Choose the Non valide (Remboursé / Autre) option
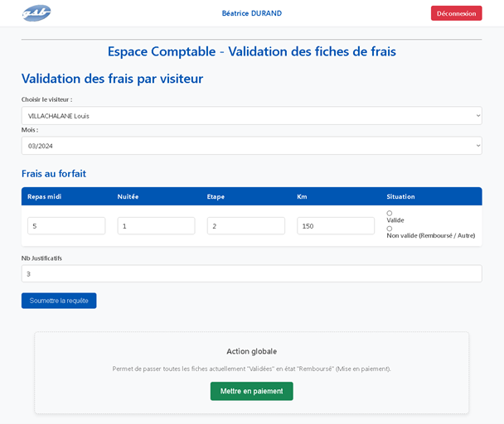504x424 pixels. [390, 229]
